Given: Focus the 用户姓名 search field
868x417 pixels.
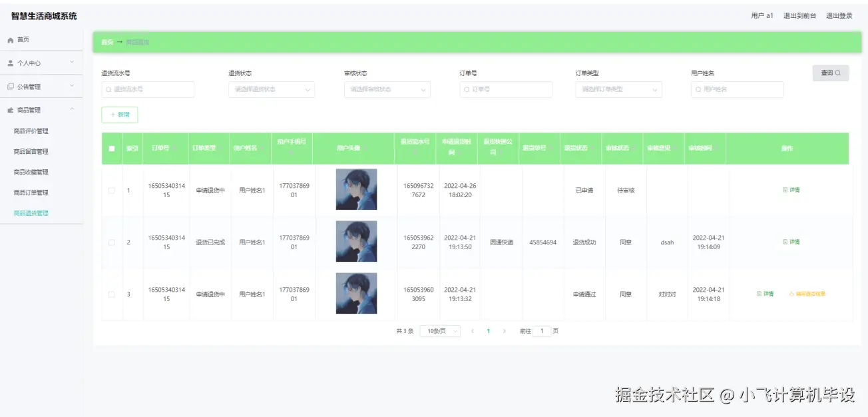Looking at the screenshot, I should point(738,89).
